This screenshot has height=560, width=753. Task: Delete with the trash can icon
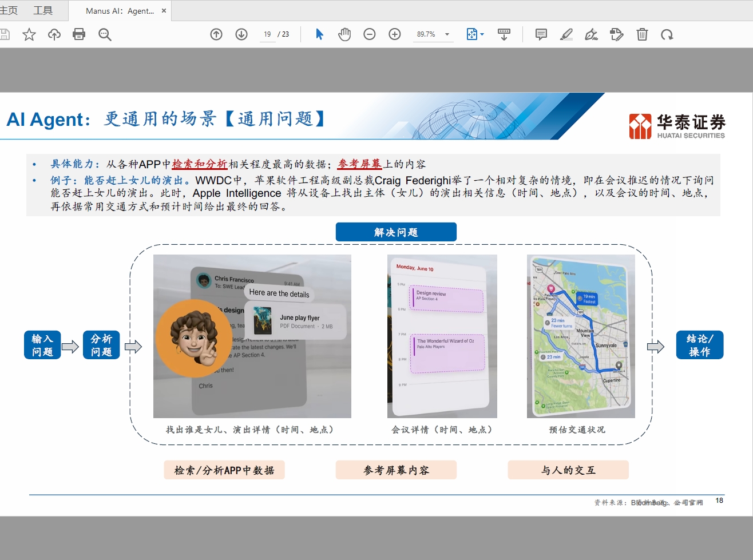[x=642, y=34]
